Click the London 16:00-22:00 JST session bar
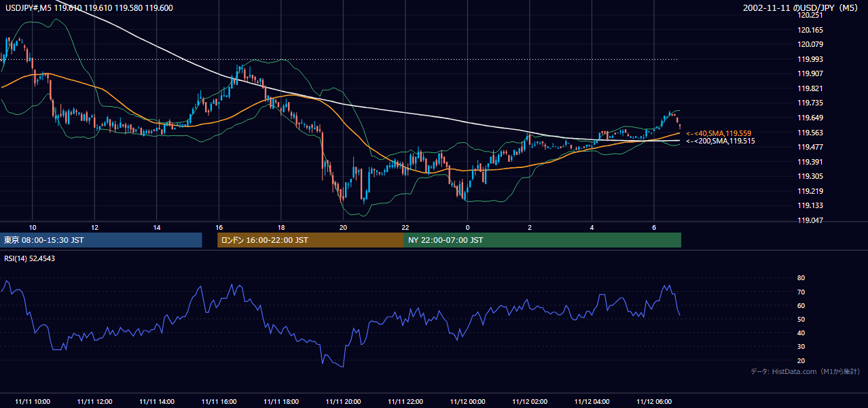Image resolution: width=868 pixels, height=408 pixels. click(310, 240)
